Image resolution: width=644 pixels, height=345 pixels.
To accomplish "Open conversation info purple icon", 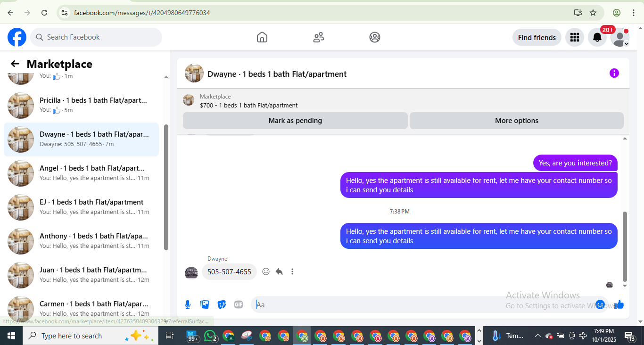I will [x=614, y=73].
